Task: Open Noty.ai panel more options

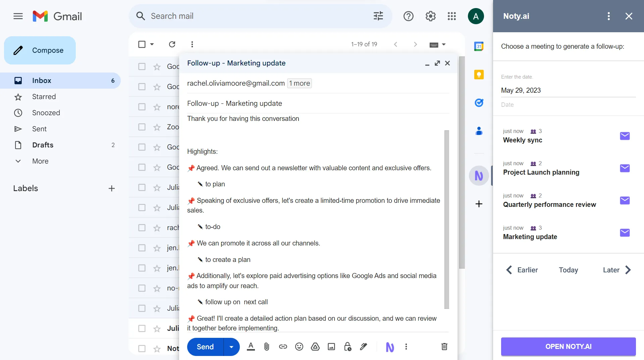Action: (x=608, y=16)
